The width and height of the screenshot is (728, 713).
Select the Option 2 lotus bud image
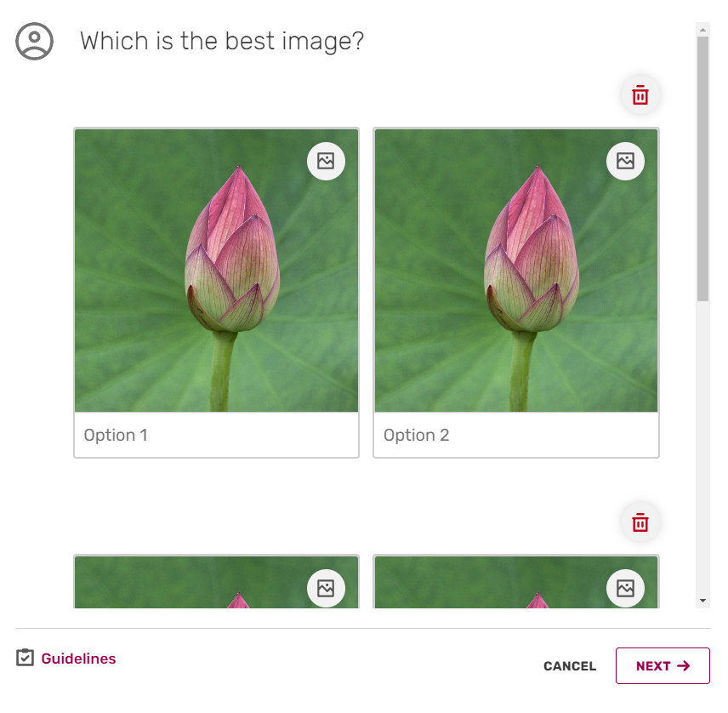click(x=516, y=271)
